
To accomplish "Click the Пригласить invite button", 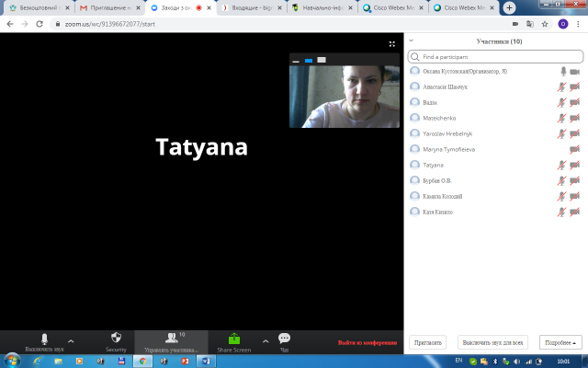I will [427, 342].
